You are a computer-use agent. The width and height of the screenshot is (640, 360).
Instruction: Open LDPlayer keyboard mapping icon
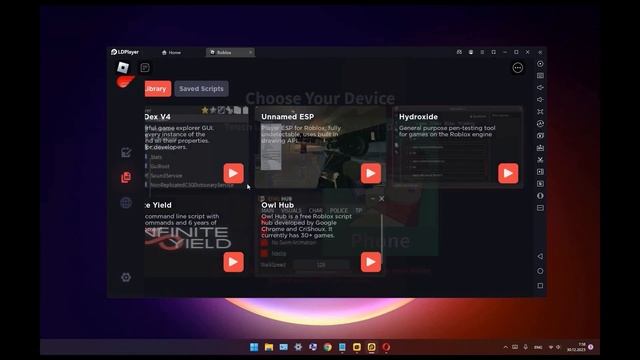point(540,76)
